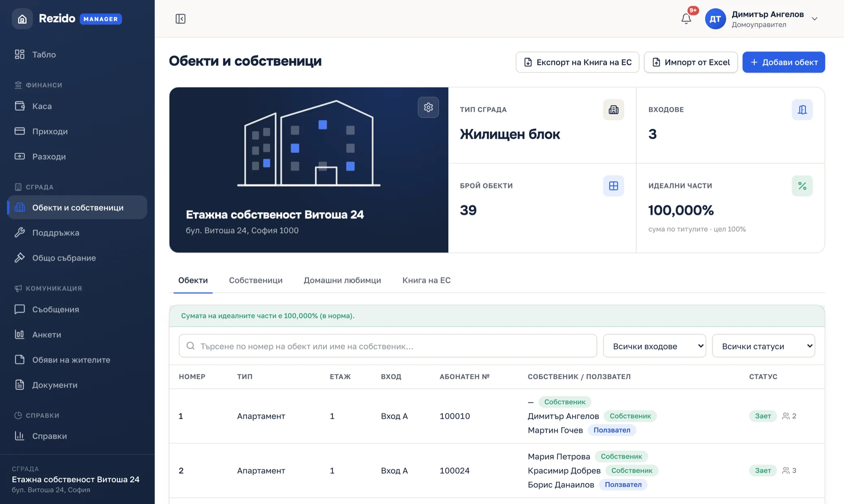Click the building type icon in Тип сграда card

click(613, 110)
